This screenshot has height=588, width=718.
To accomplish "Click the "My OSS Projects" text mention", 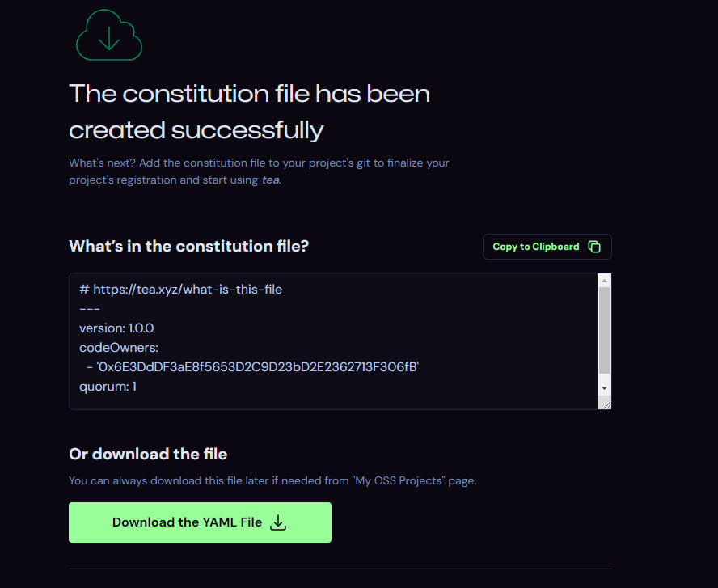I will pyautogui.click(x=399, y=480).
